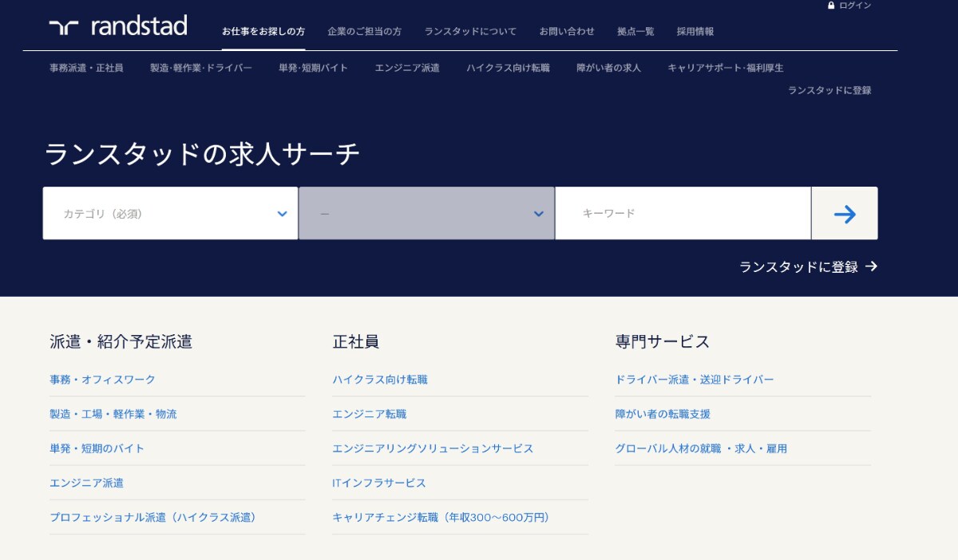Click the キーワード input field
The image size is (958, 560).
coord(683,213)
